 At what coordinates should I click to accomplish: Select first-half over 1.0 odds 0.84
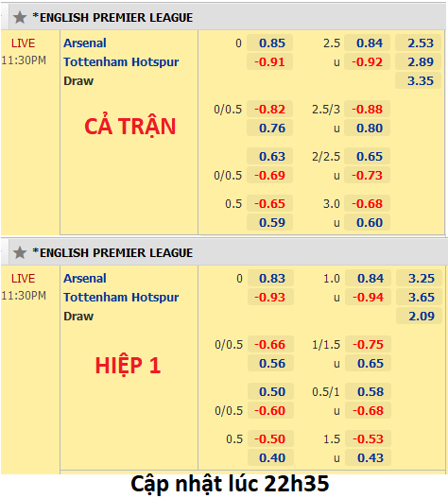pos(368,278)
